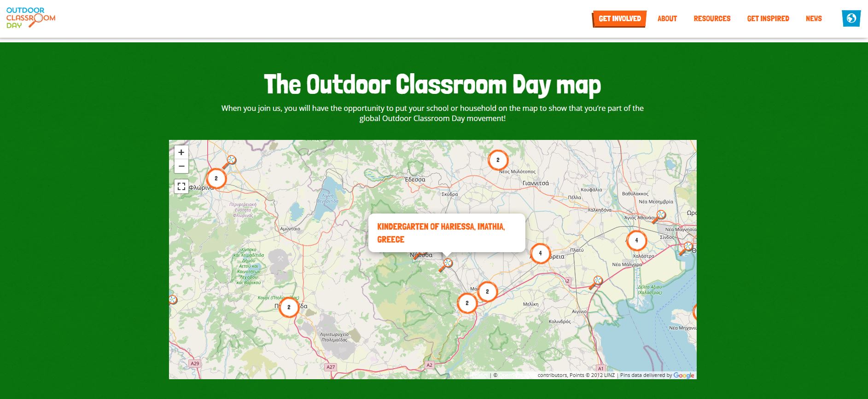Open the Get Involved menu item
This screenshot has height=399, width=868.
click(x=619, y=18)
